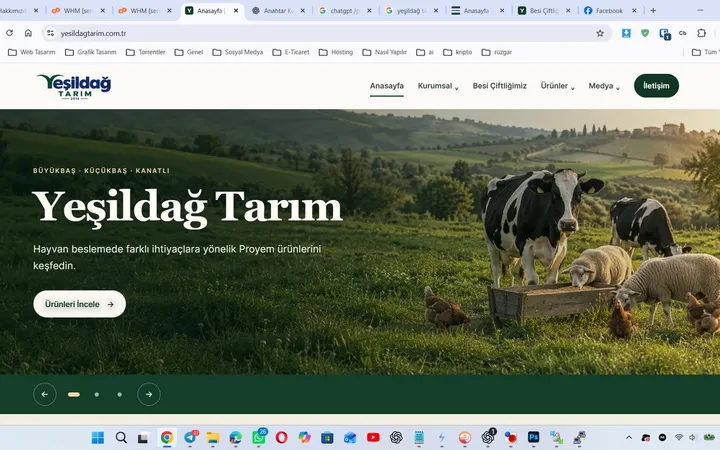
Task: Open Wi-Fi network settings in tray
Action: pos(679,438)
